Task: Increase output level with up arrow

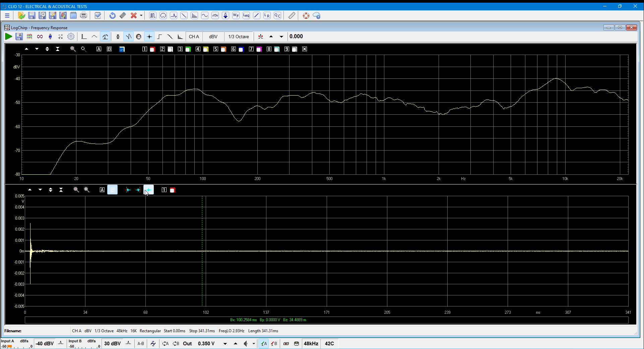Action: click(236, 344)
